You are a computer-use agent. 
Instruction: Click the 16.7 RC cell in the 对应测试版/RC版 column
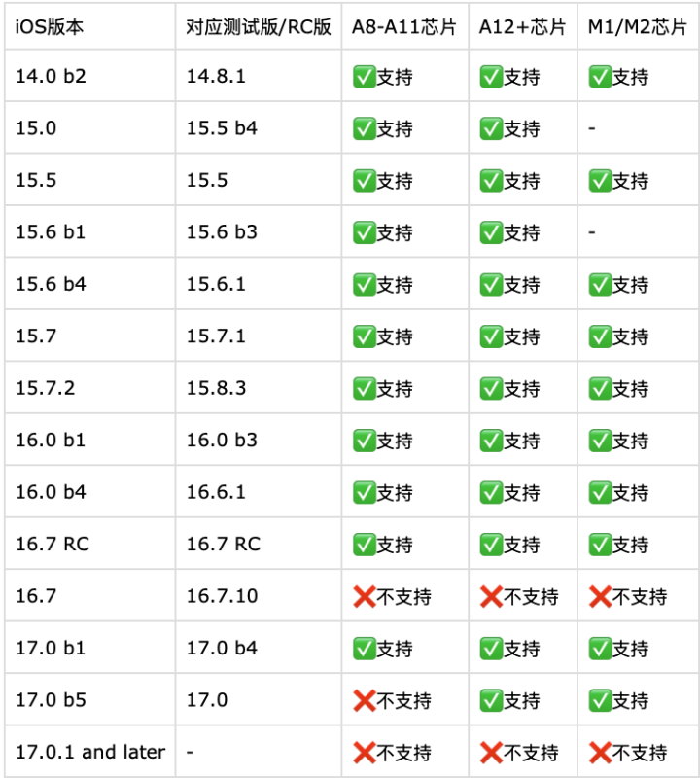point(258,544)
